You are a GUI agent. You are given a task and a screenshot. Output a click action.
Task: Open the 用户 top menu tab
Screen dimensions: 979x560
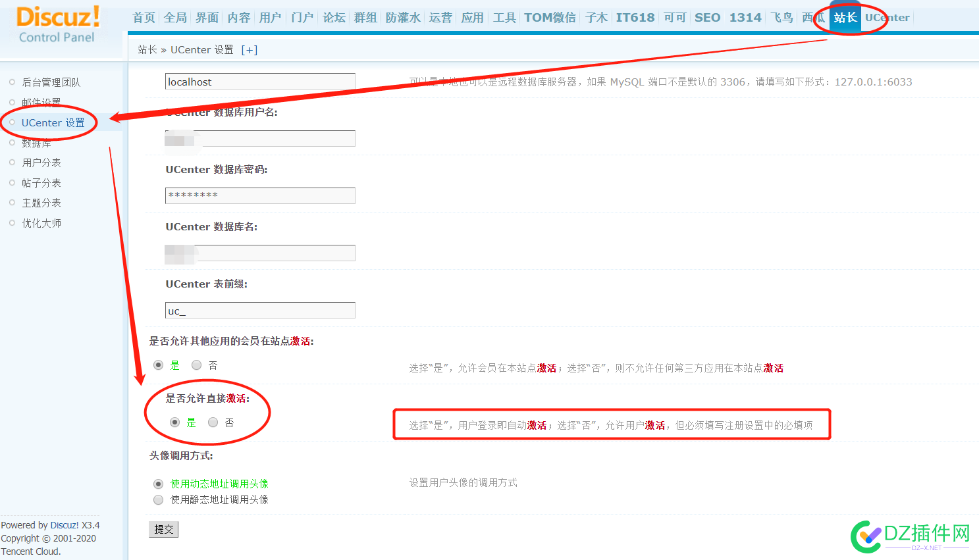271,18
